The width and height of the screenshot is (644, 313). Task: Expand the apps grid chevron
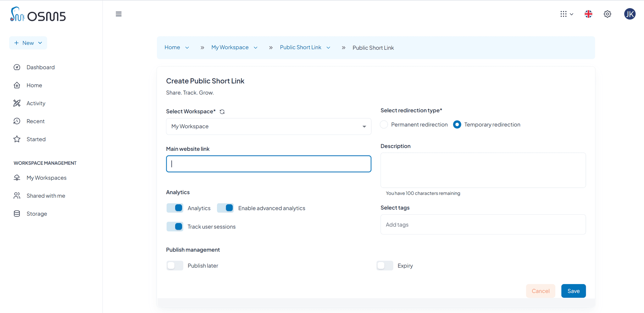click(571, 14)
